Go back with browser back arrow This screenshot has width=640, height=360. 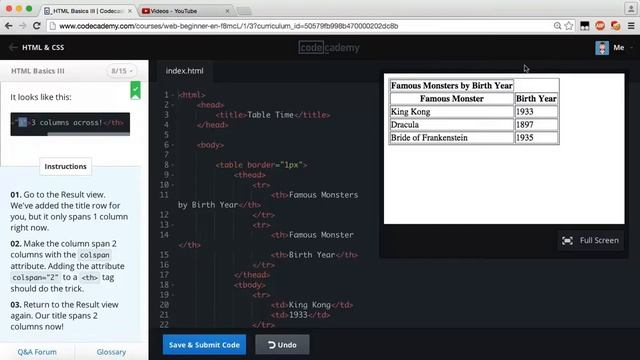click(x=9, y=26)
